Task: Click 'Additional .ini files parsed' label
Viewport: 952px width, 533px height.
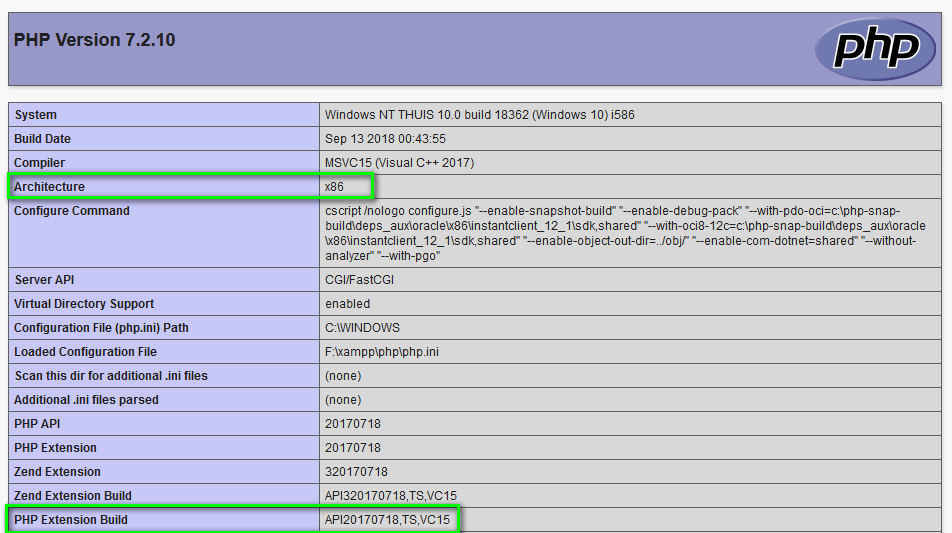Action: coord(86,399)
